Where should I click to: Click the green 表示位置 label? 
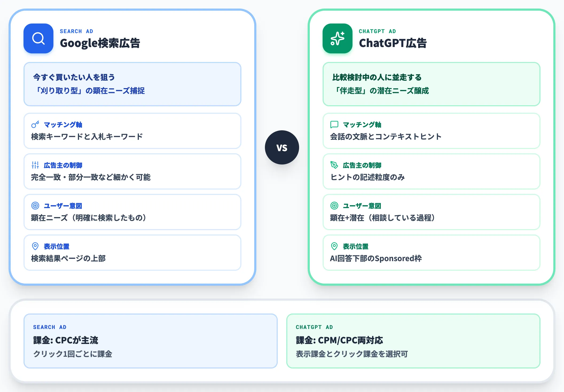pyautogui.click(x=356, y=246)
